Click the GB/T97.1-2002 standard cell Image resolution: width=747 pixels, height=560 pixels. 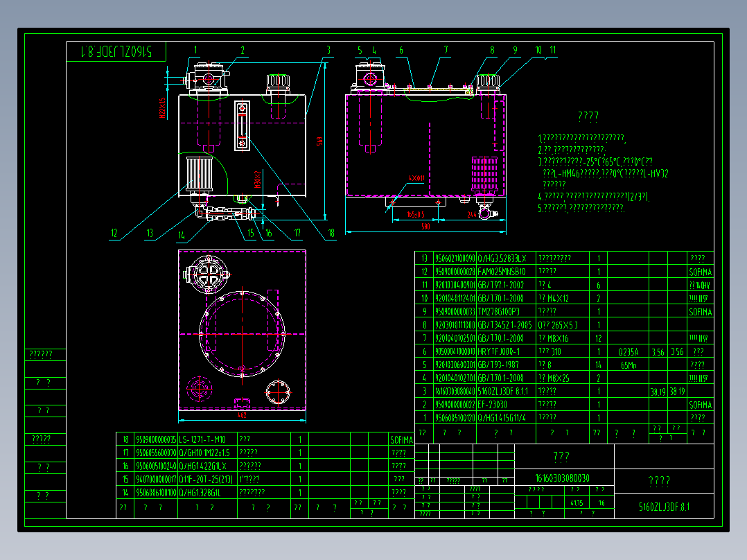click(500, 285)
